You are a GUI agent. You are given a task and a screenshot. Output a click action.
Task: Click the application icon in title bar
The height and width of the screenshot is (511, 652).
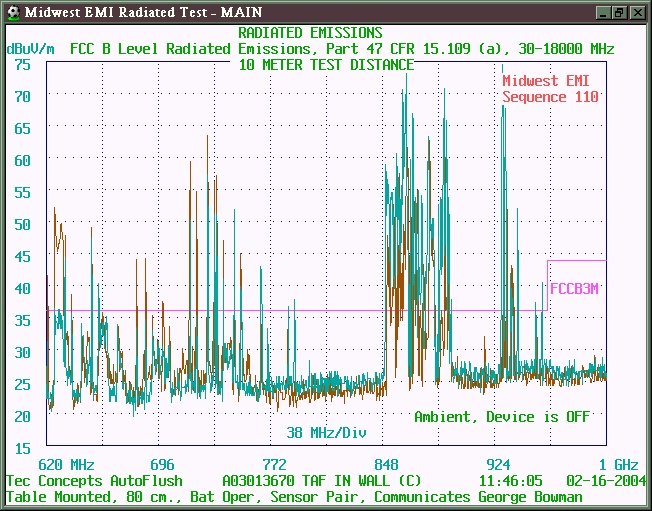12,11
